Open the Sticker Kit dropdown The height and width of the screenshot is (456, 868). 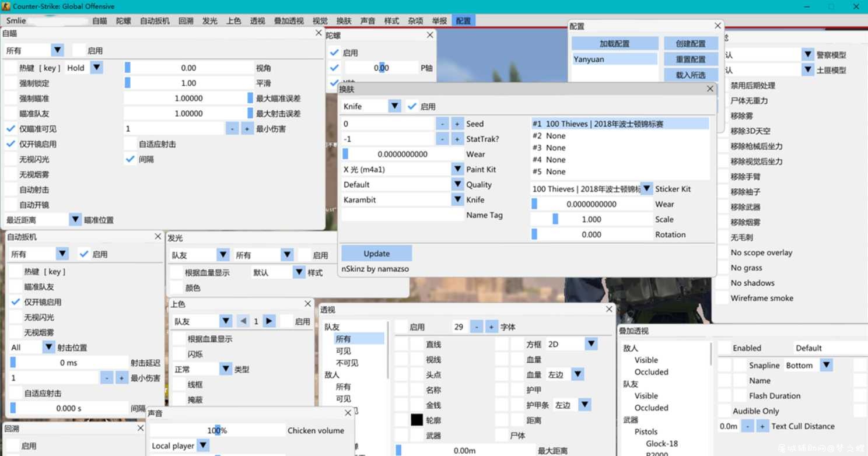pos(646,189)
